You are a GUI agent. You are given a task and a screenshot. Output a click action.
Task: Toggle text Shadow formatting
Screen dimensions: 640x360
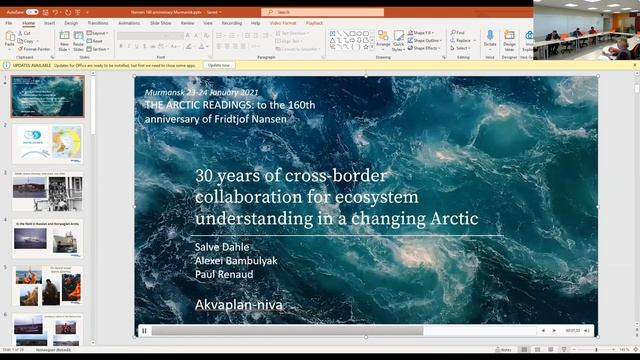144,47
